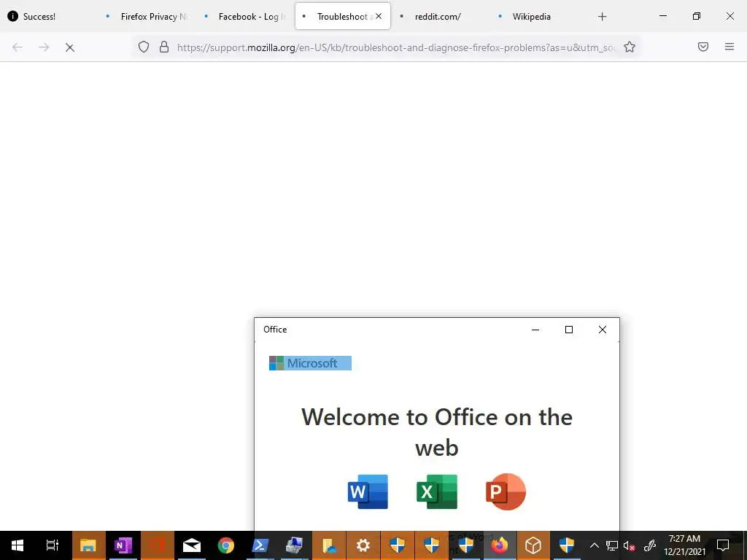Open the pen workspace tray icon
This screenshot has height=560, width=747.
tap(650, 545)
